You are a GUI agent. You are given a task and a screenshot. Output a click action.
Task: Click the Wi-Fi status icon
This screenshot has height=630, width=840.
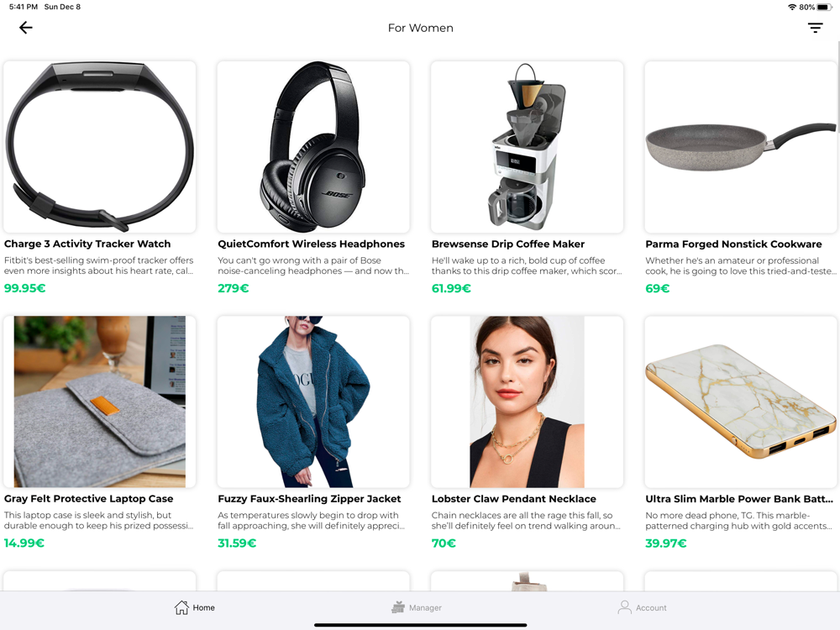click(792, 7)
